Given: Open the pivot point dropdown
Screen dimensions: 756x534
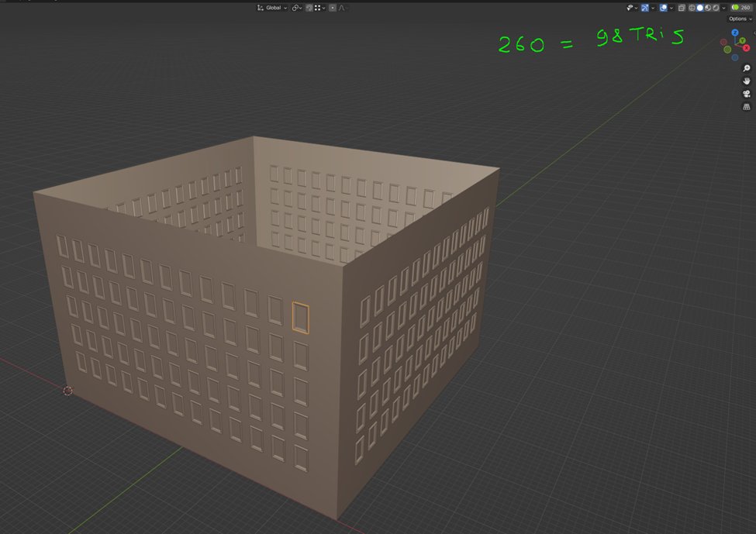Looking at the screenshot, I should pos(296,8).
